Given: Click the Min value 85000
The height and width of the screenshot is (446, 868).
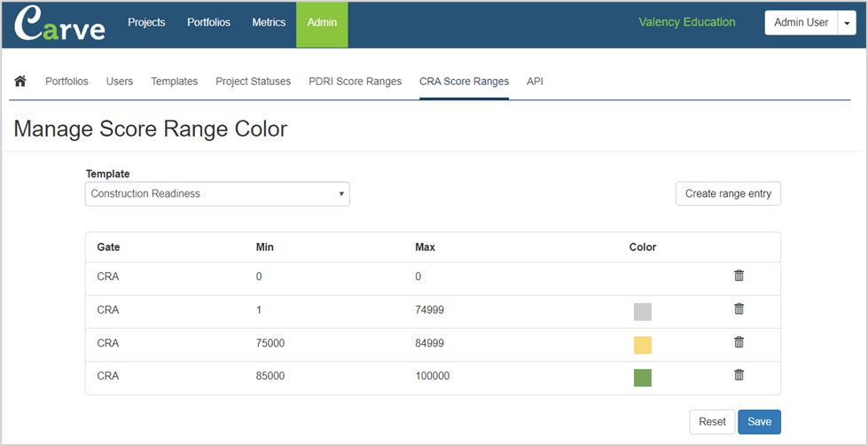Looking at the screenshot, I should pyautogui.click(x=270, y=376).
